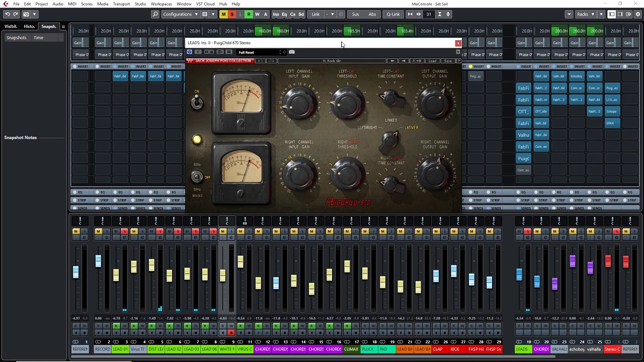
Task: Show the right zone panel
Action: [620, 14]
